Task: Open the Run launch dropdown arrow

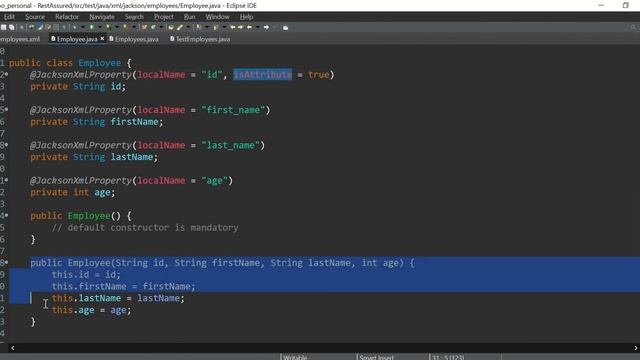Action: 100,27
